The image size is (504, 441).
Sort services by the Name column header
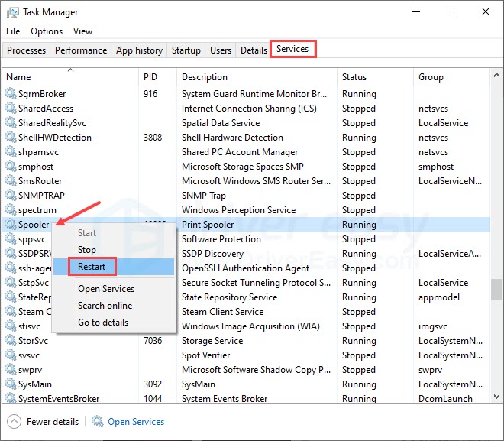click(19, 77)
